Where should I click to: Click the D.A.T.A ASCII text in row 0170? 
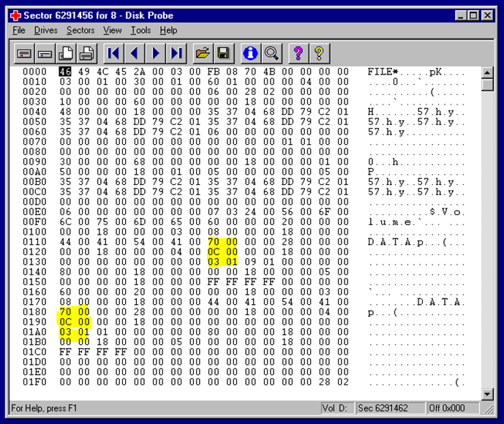point(439,302)
